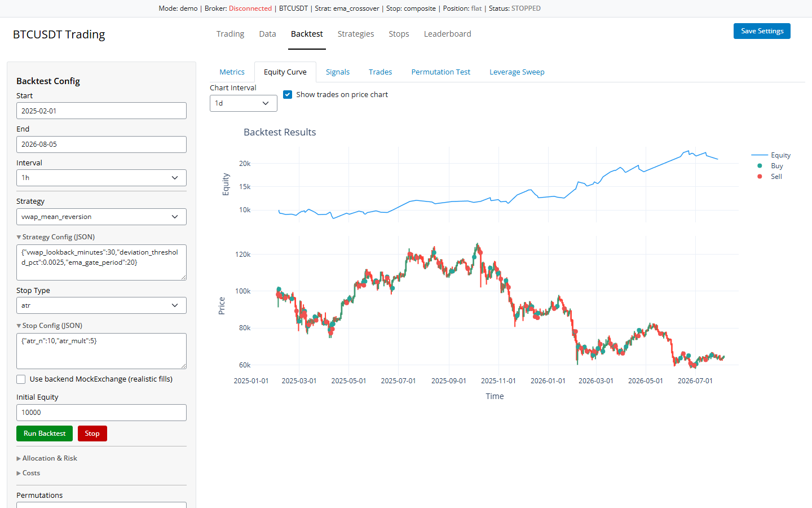Click the 2025-07-01 x-axis label
812x508 pixels.
398,381
